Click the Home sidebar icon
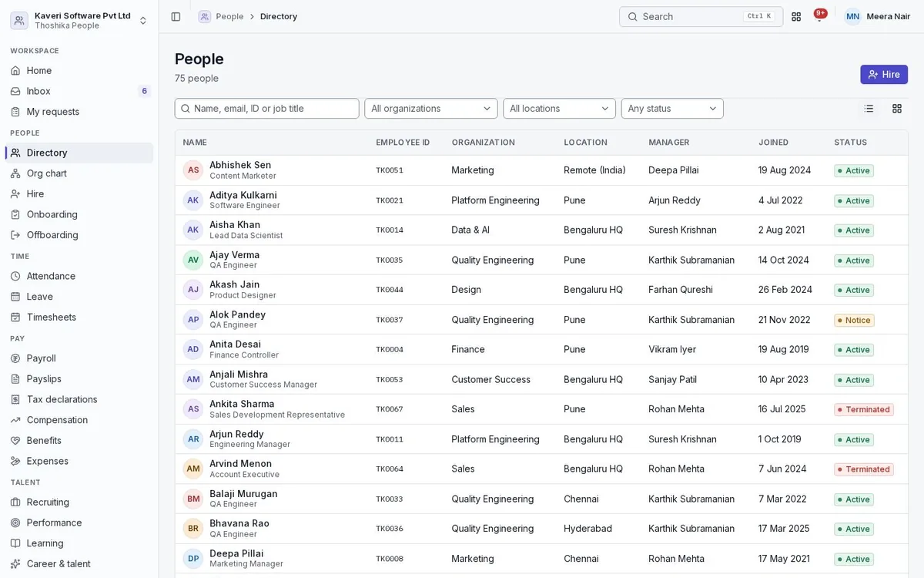924x578 pixels. coord(15,70)
